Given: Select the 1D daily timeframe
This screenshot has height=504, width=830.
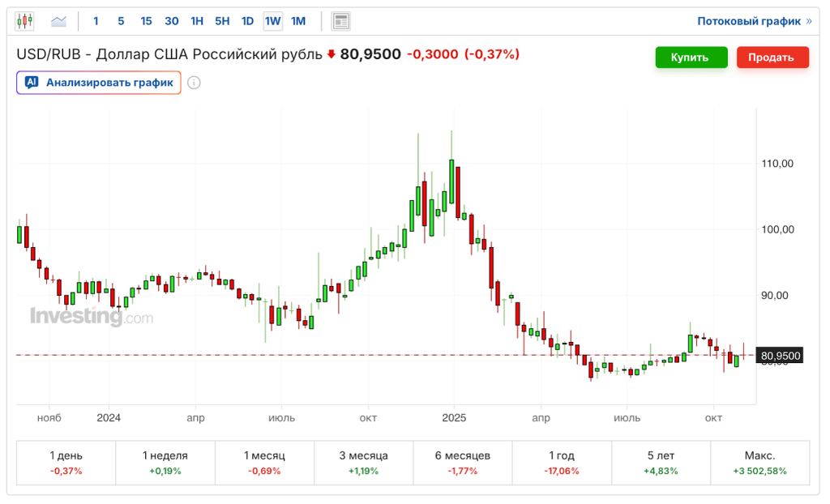Looking at the screenshot, I should pos(247,21).
